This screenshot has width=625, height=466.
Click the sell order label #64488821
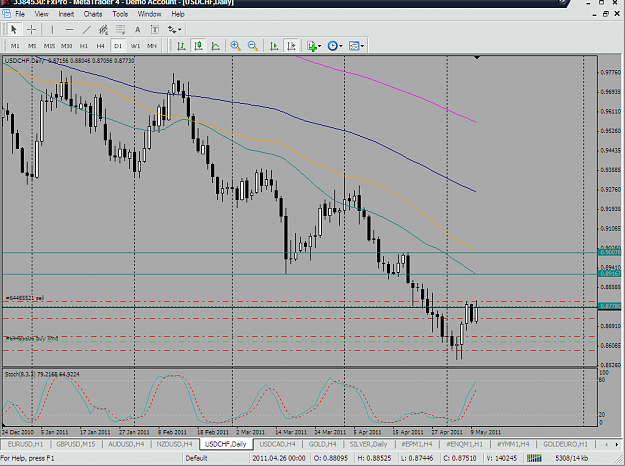coord(25,298)
